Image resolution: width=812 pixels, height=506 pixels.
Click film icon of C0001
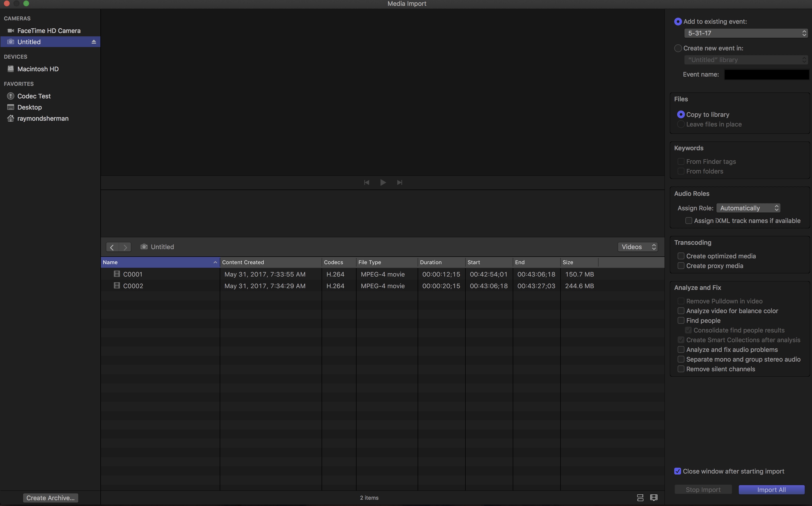point(117,274)
